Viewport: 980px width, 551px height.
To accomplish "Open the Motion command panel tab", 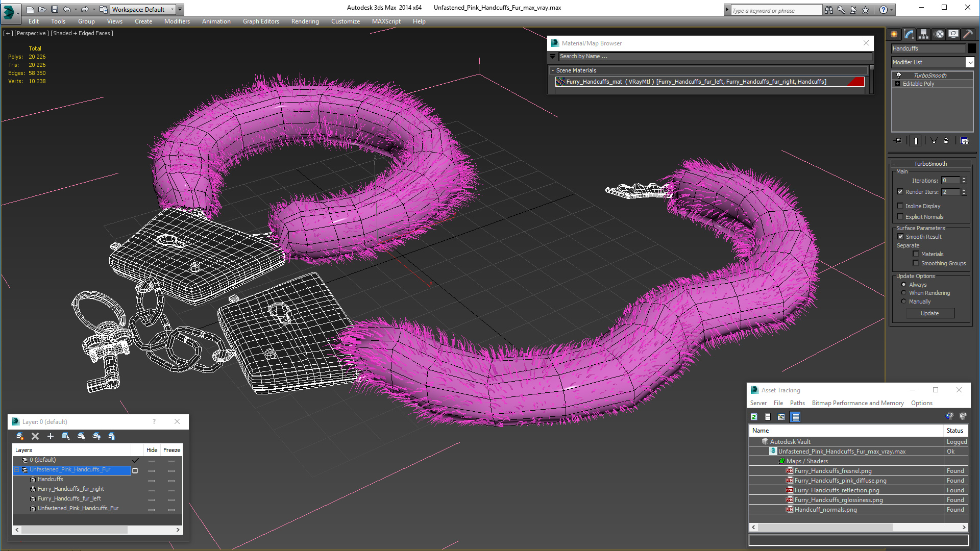I will pos(939,34).
